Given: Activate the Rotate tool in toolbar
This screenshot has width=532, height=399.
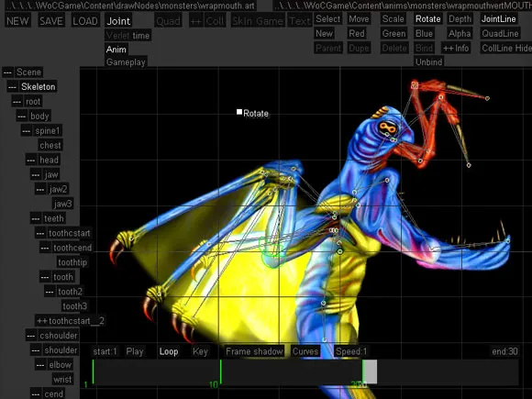Looking at the screenshot, I should pyautogui.click(x=427, y=19).
